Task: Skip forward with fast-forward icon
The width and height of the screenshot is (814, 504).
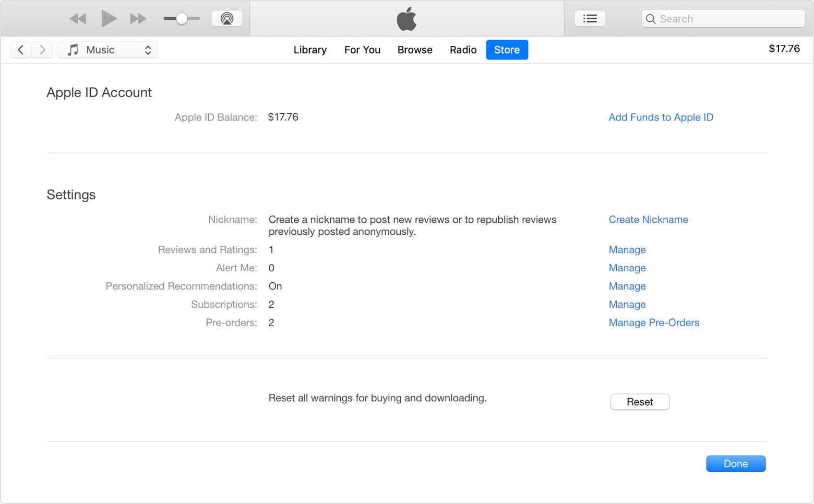Action: [138, 19]
